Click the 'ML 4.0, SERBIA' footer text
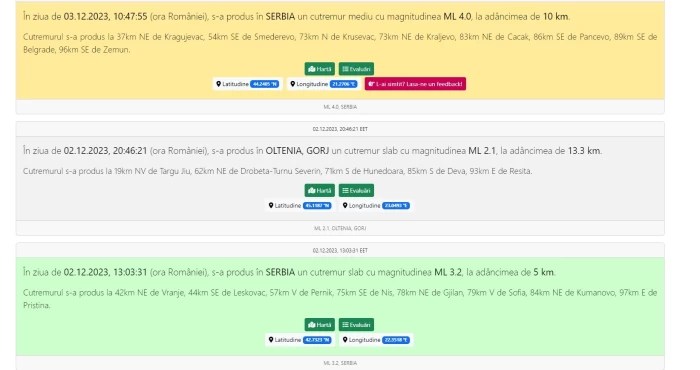The height and width of the screenshot is (370, 700). [340, 107]
